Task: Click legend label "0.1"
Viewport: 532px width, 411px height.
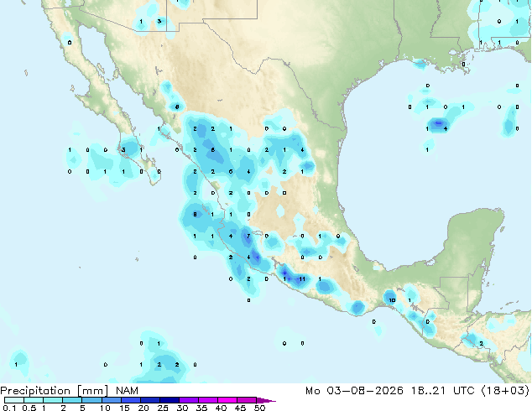Action: 9,408
